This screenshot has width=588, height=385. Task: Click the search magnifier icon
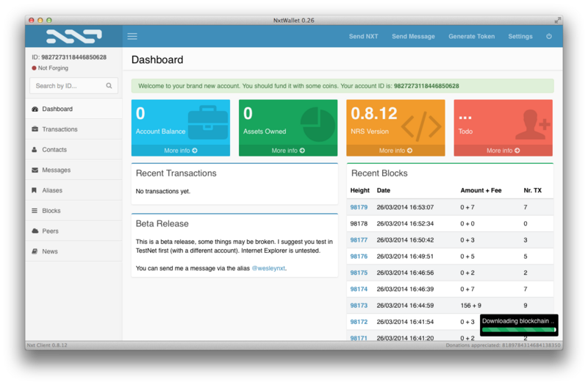(110, 86)
